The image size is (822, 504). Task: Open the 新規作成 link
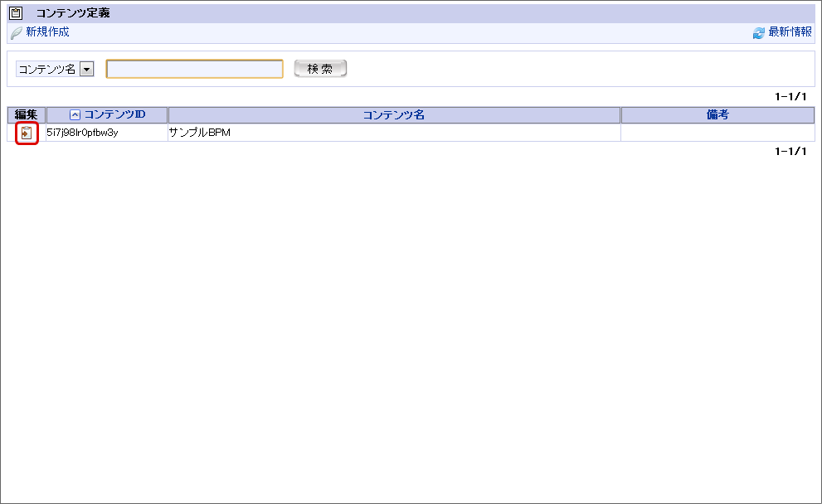click(48, 32)
